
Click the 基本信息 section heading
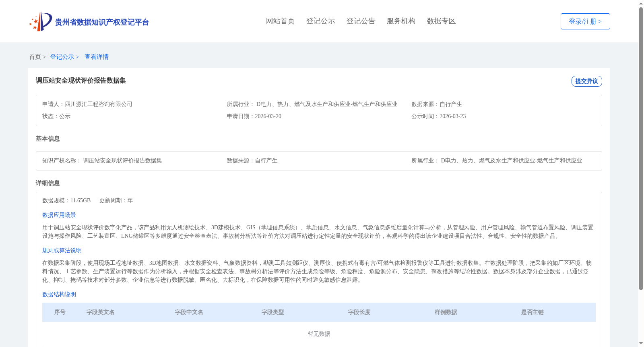pyautogui.click(x=47, y=139)
